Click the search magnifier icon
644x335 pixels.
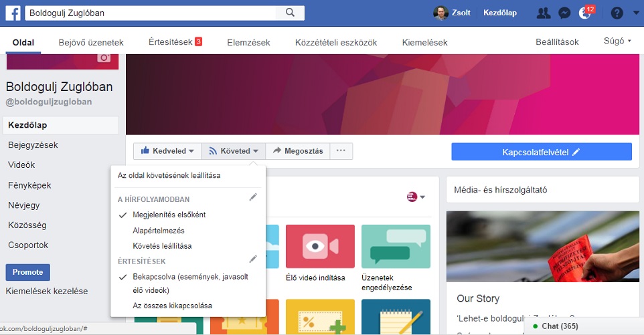click(290, 13)
